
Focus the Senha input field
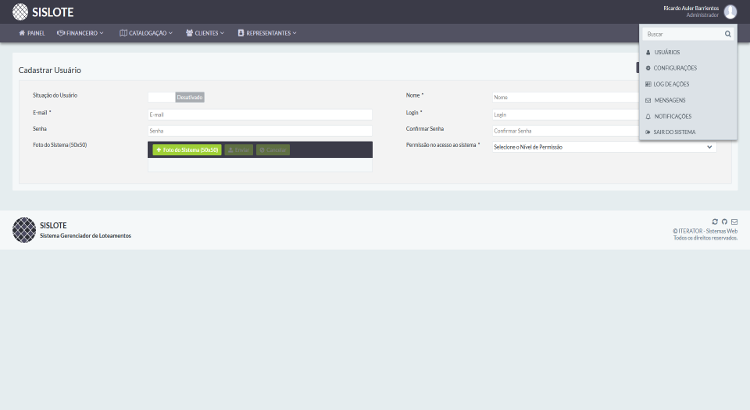[260, 131]
